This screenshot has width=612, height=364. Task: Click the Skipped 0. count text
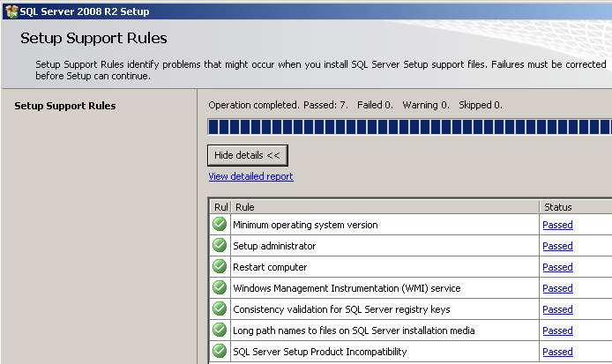[x=481, y=105]
